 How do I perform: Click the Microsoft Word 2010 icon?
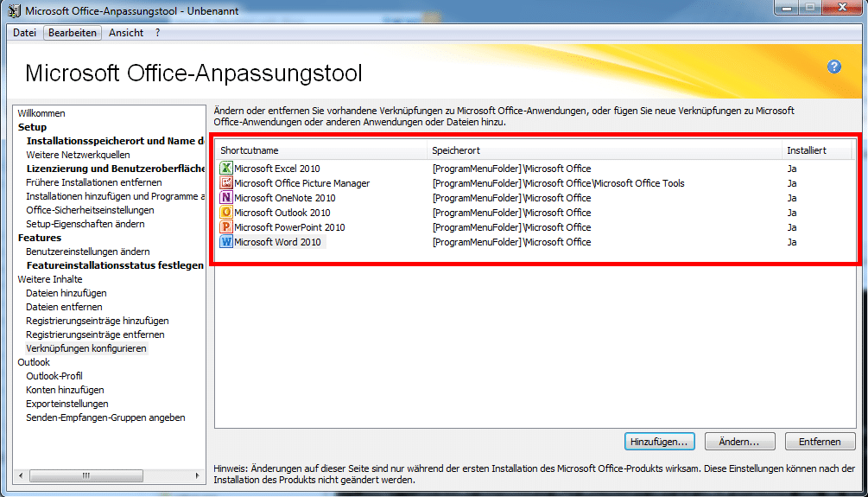click(x=226, y=242)
